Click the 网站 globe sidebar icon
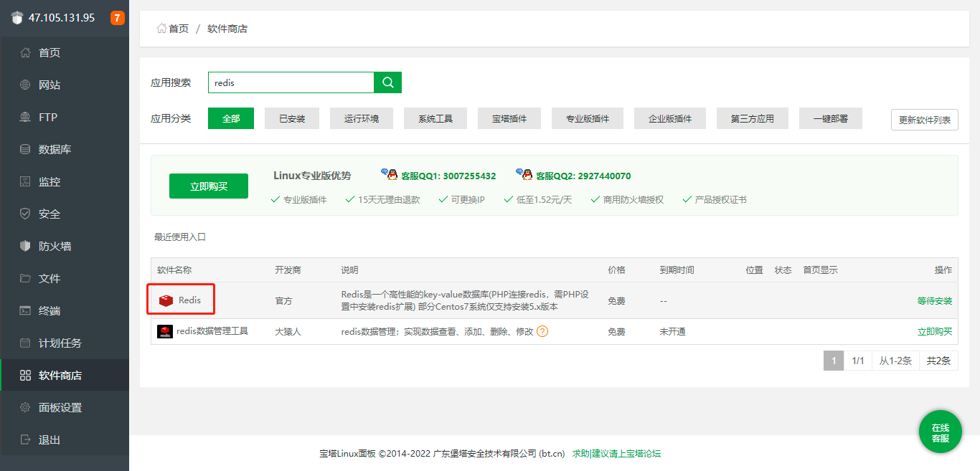The width and height of the screenshot is (980, 471). click(25, 85)
